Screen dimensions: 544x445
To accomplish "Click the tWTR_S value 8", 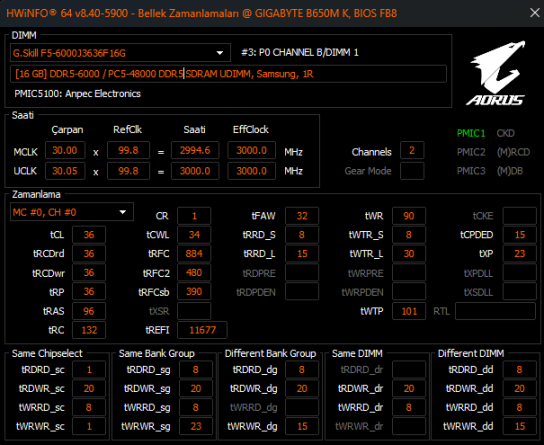I will click(x=409, y=235).
